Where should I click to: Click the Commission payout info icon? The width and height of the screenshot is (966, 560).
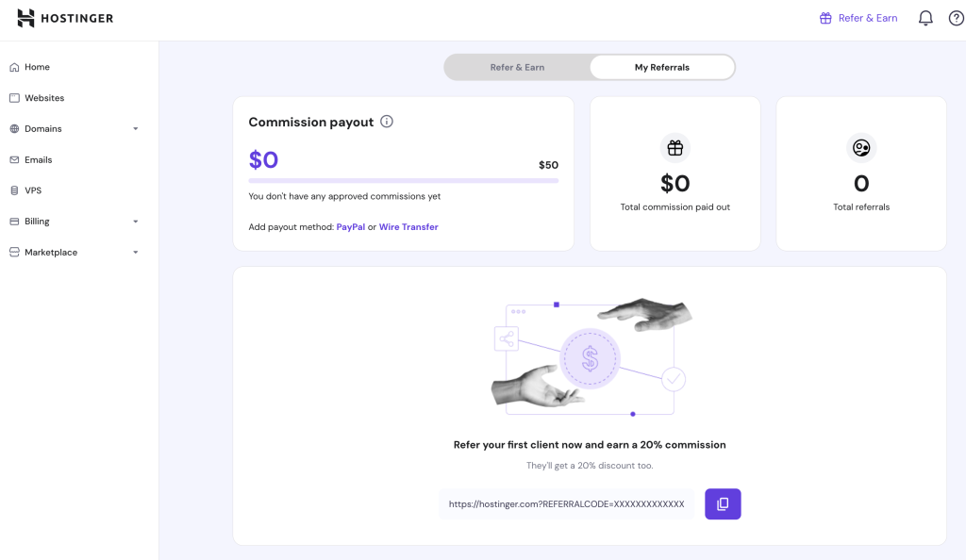pos(386,121)
